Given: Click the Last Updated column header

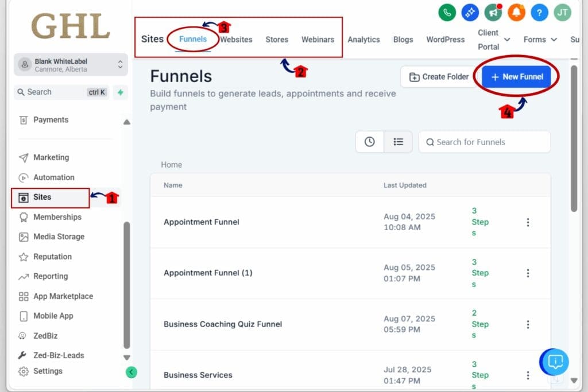Looking at the screenshot, I should (x=405, y=185).
